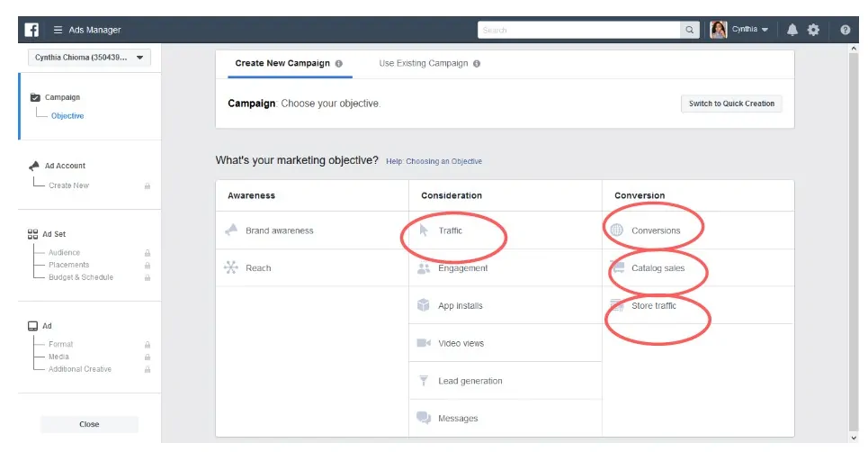Choose the Video views objective
Image resolution: width=868 pixels, height=452 pixels.
coord(506,343)
